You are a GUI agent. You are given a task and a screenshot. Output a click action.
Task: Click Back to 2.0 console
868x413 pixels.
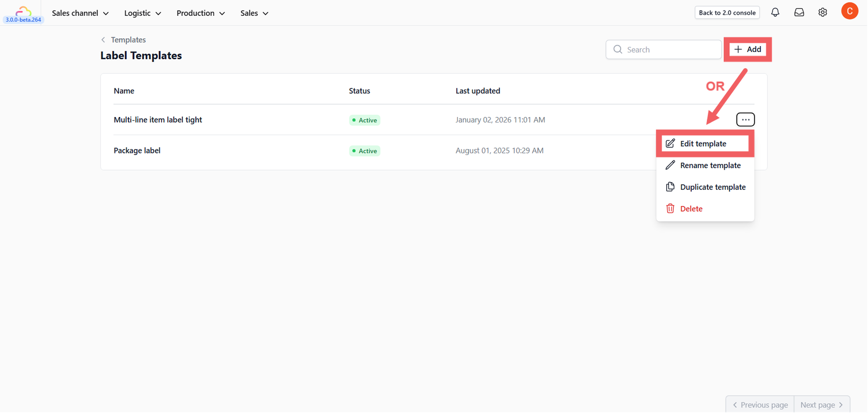727,12
